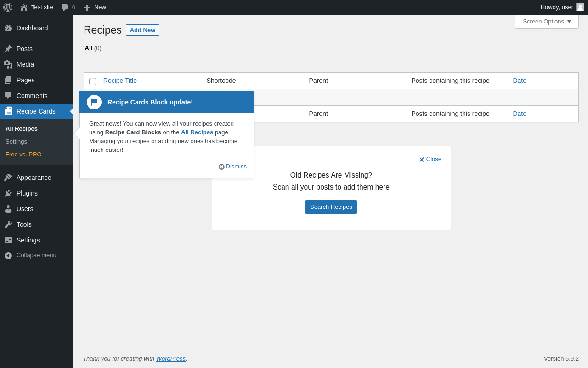
Task: Click the Close X icon on notice
Action: click(x=422, y=160)
